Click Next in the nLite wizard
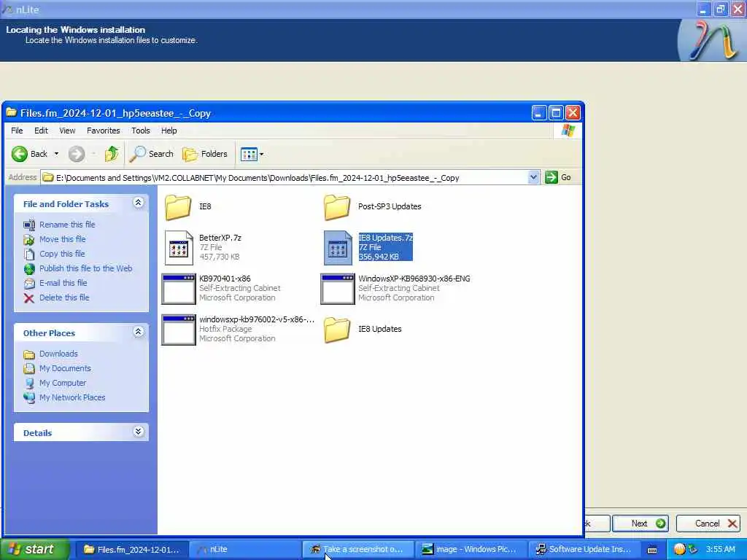This screenshot has height=560, width=747. pyautogui.click(x=640, y=524)
